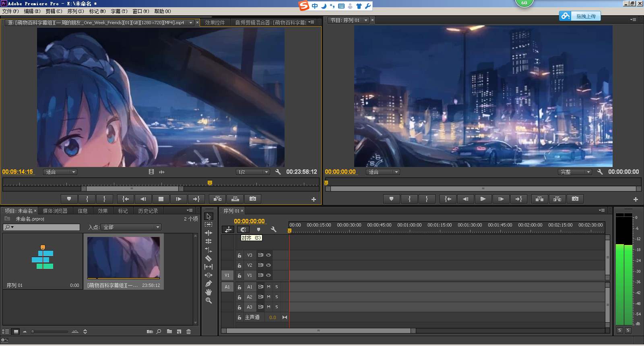Select the Slip tool
Screen dimensions: 644x346
[208, 267]
